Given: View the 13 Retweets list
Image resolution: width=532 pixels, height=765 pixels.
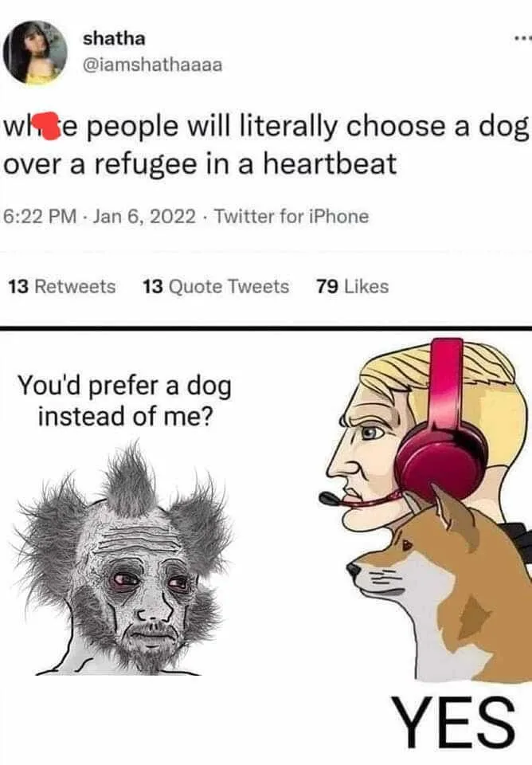Looking at the screenshot, I should pyautogui.click(x=62, y=286).
